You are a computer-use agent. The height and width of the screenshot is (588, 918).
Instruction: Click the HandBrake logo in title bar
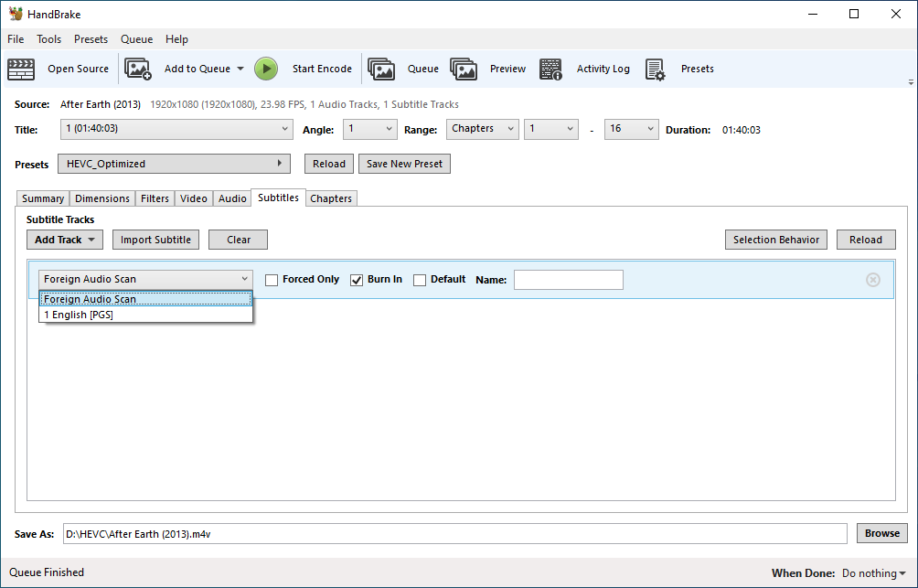click(x=16, y=14)
